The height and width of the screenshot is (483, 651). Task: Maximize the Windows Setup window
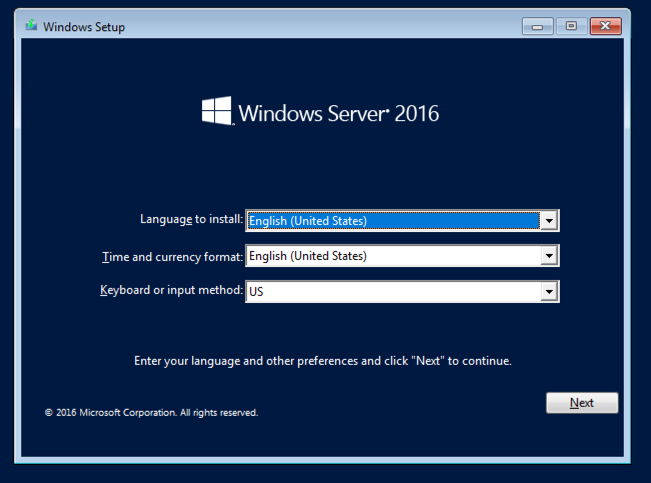571,26
